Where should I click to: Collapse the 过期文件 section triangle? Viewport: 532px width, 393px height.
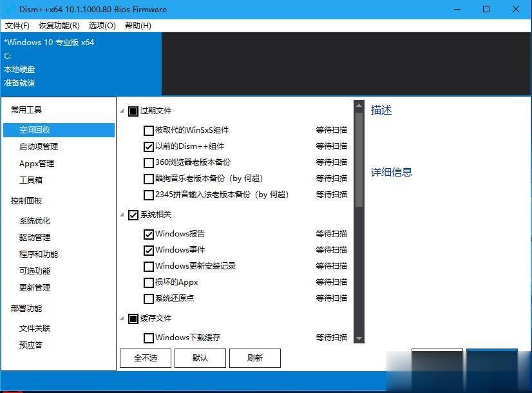pos(121,110)
